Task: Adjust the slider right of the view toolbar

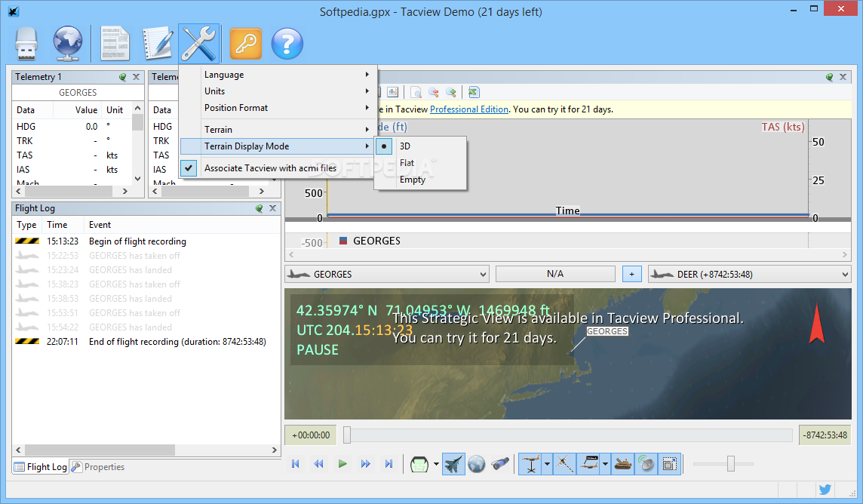Action: pyautogui.click(x=731, y=464)
